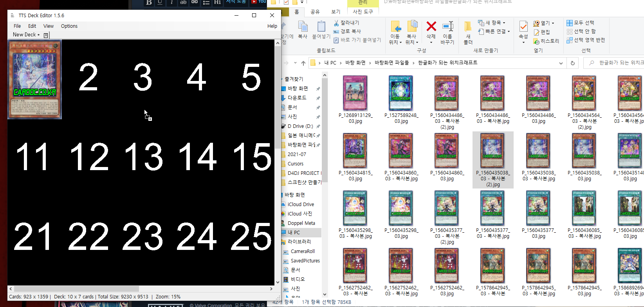The height and width of the screenshot is (307, 644).
Task: Open the File menu in TTS Deck Editor
Action: [17, 26]
